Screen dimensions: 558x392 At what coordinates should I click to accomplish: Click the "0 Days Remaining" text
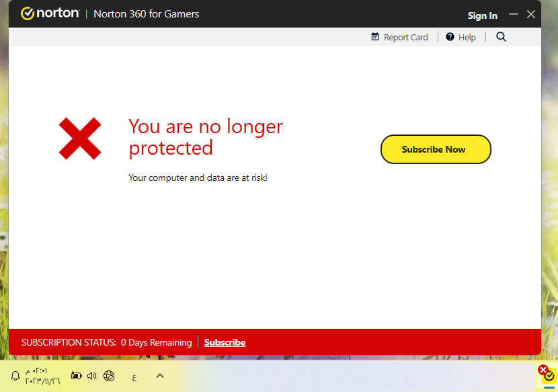point(156,342)
